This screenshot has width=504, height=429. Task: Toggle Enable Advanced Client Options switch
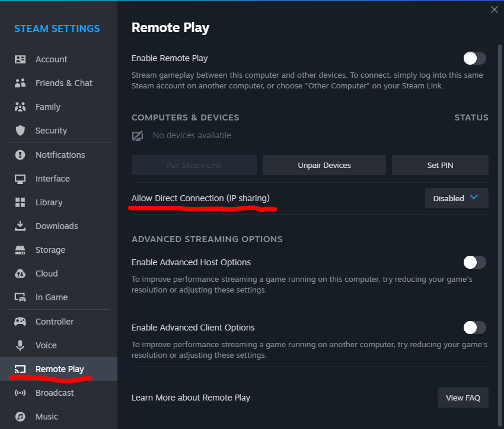pyautogui.click(x=474, y=328)
